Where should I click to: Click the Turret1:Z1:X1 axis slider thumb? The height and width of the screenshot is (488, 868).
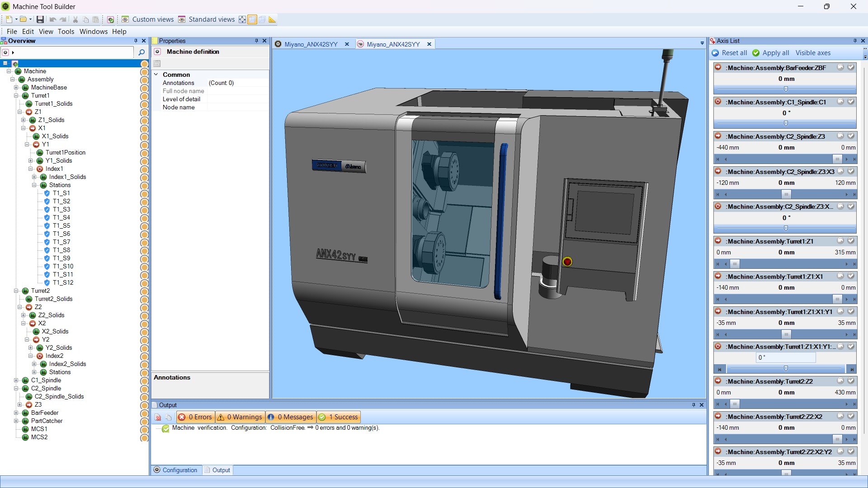837,299
